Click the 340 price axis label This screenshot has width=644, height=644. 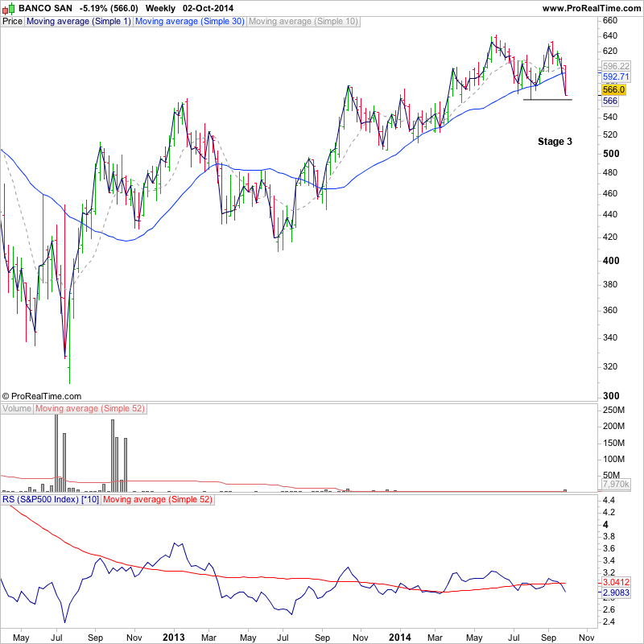pos(610,337)
